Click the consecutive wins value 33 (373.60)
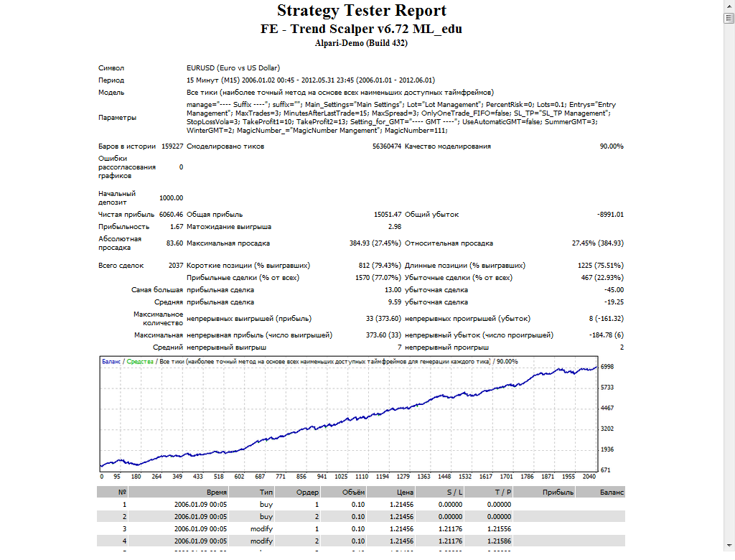The width and height of the screenshot is (735, 560). (x=383, y=319)
